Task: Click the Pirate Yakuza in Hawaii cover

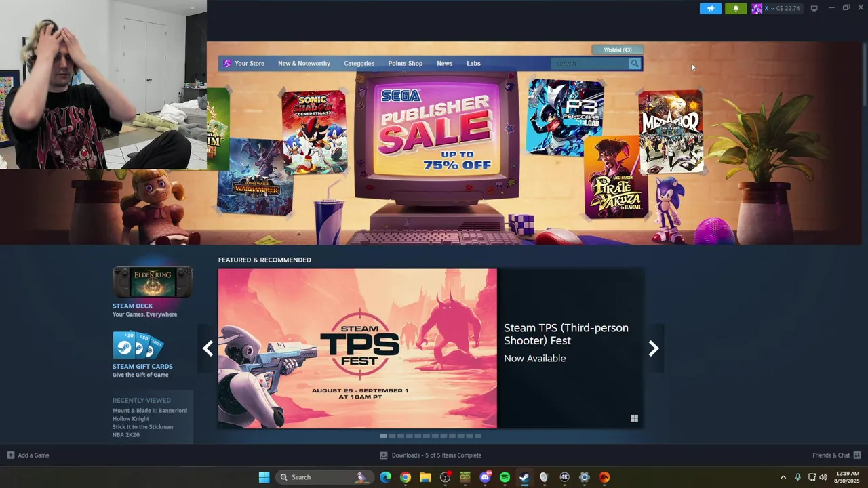Action: (x=616, y=178)
